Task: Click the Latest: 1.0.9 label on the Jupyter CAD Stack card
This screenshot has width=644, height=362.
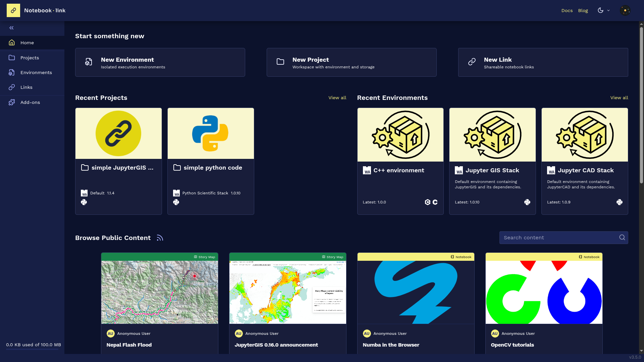Action: coord(559,202)
